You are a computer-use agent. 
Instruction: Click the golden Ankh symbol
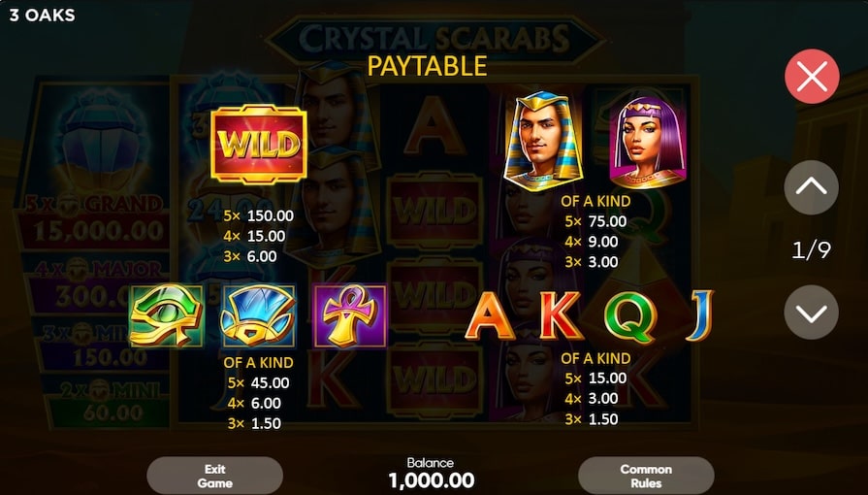349,314
